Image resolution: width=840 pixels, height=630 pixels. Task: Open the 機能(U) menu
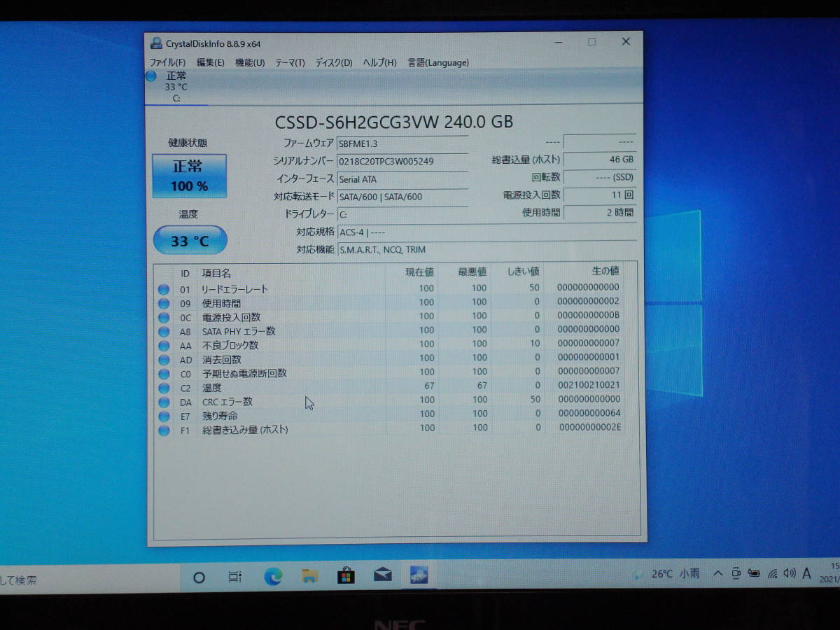coord(249,62)
